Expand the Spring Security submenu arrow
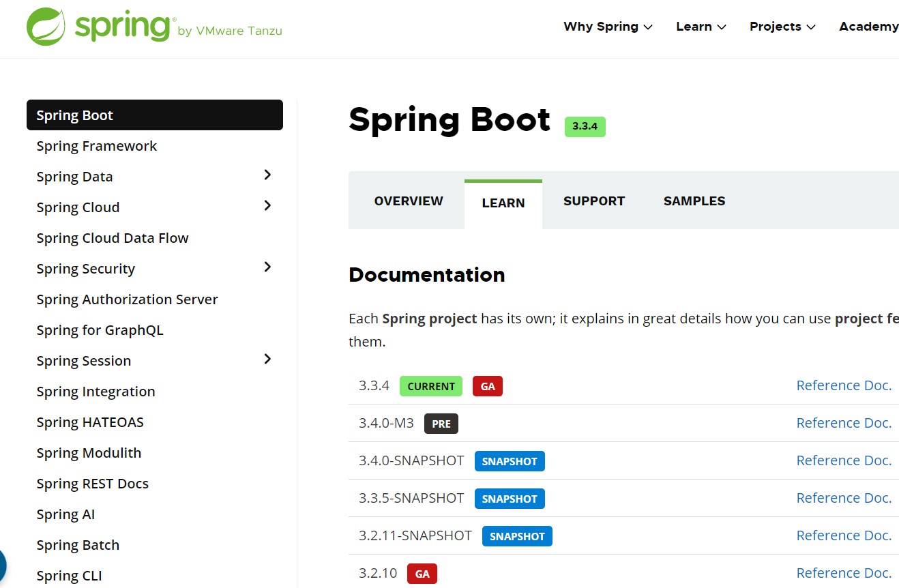899x588 pixels. [x=267, y=267]
